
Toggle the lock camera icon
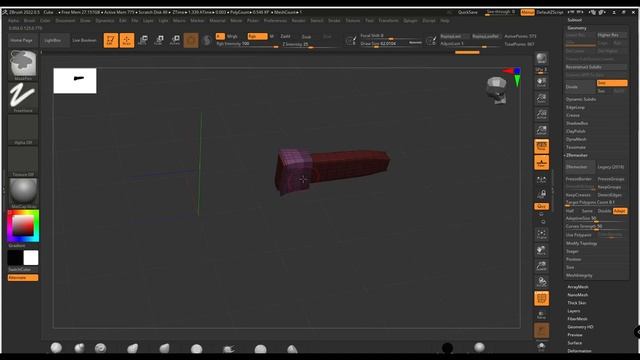point(542,193)
